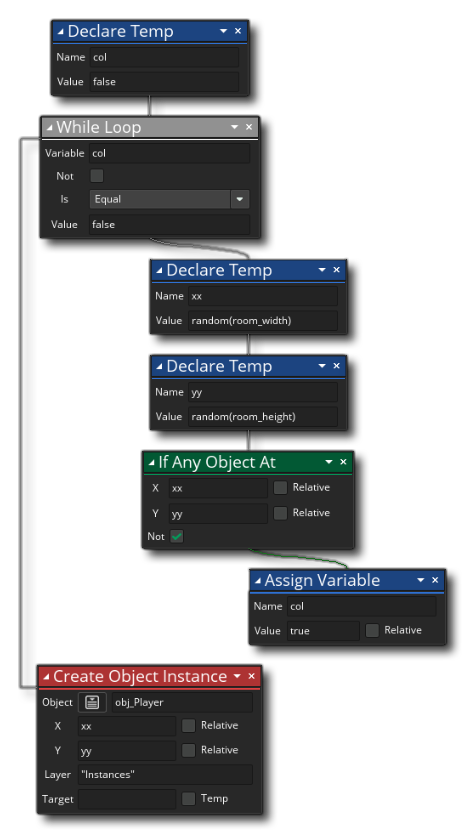This screenshot has height=834, width=466.
Task: Edit While Loop Value field false
Action: click(169, 224)
